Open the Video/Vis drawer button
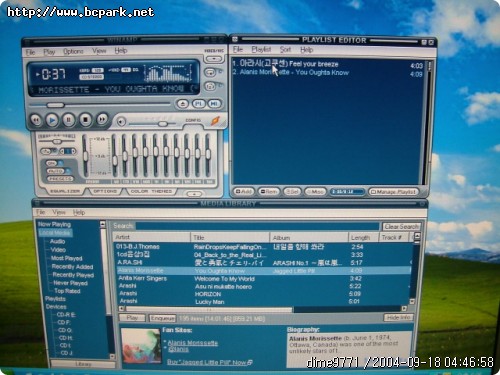Image resolution: width=500 pixels, height=375 pixels. 214,59
